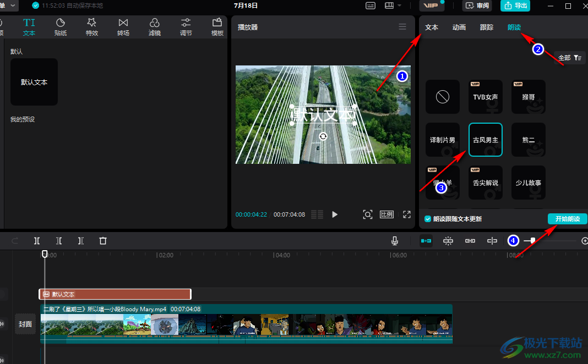Add the 默认文本 default text preset

(34, 82)
